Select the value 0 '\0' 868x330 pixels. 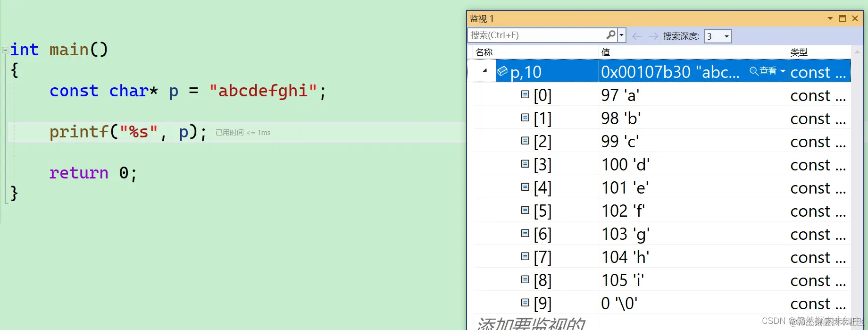[619, 304]
